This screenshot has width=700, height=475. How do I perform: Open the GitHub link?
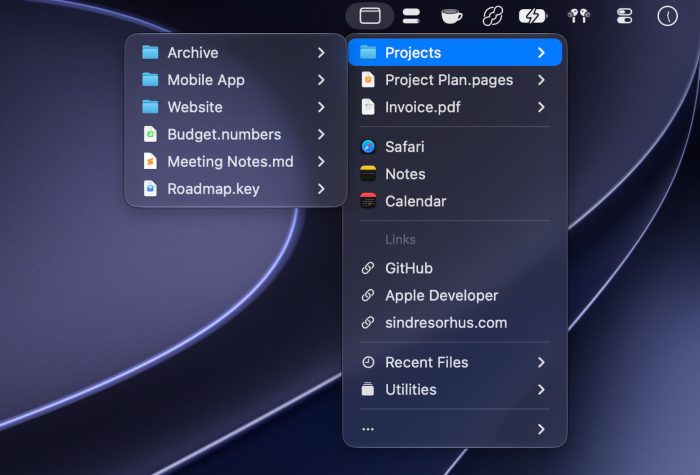[x=455, y=268]
